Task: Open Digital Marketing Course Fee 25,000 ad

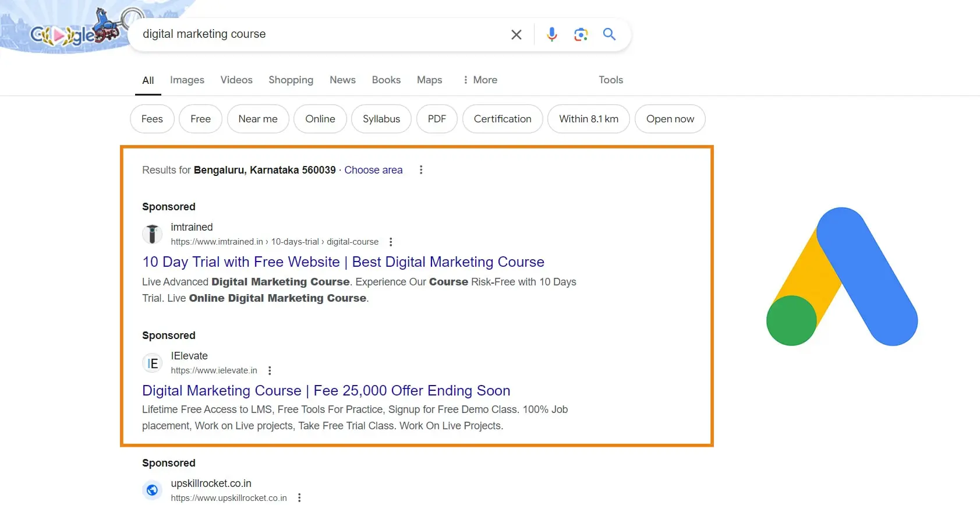Action: [x=326, y=391]
